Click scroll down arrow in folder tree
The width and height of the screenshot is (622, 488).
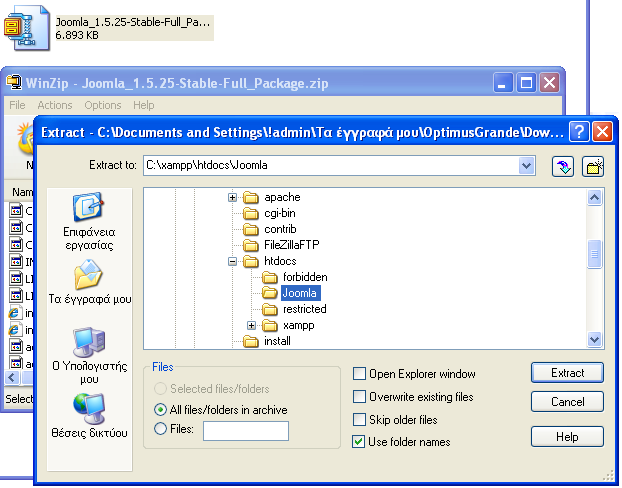pyautogui.click(x=594, y=340)
